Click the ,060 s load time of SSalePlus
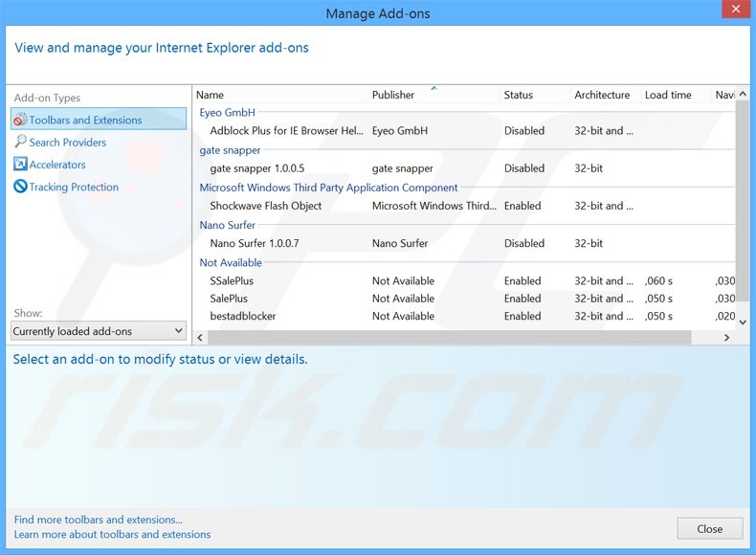The width and height of the screenshot is (756, 555). click(658, 280)
